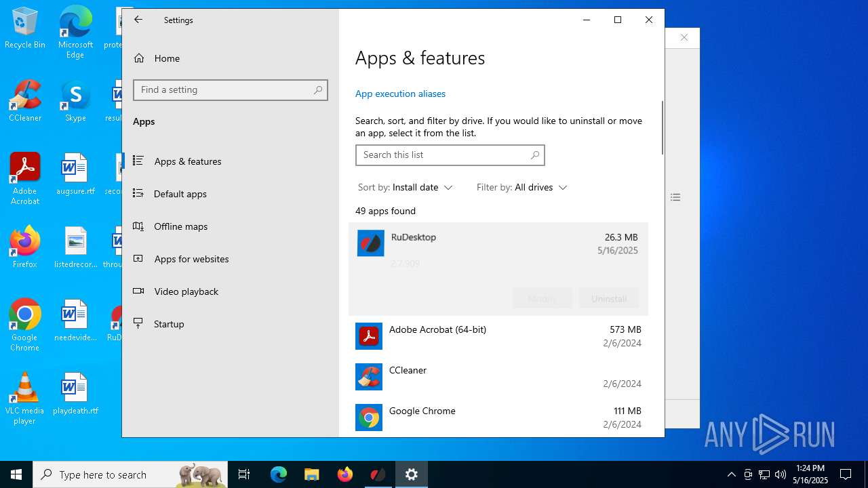Viewport: 868px width, 488px height.
Task: Open App execution aliases link
Action: click(x=400, y=94)
